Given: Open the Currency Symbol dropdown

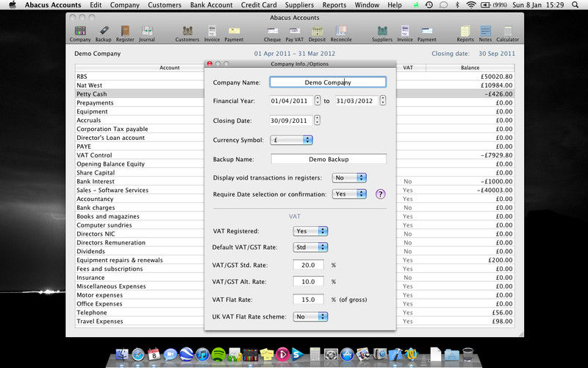Looking at the screenshot, I should (x=291, y=140).
